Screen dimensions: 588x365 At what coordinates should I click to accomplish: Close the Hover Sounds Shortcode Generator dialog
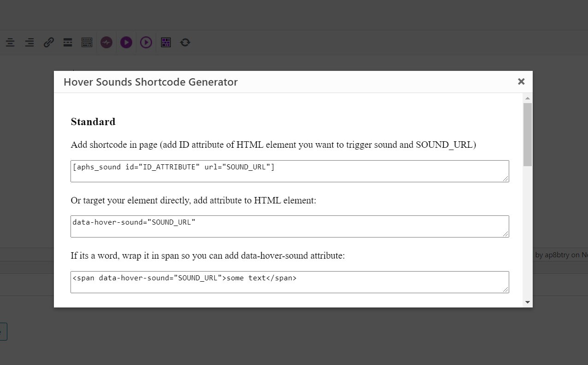(521, 81)
